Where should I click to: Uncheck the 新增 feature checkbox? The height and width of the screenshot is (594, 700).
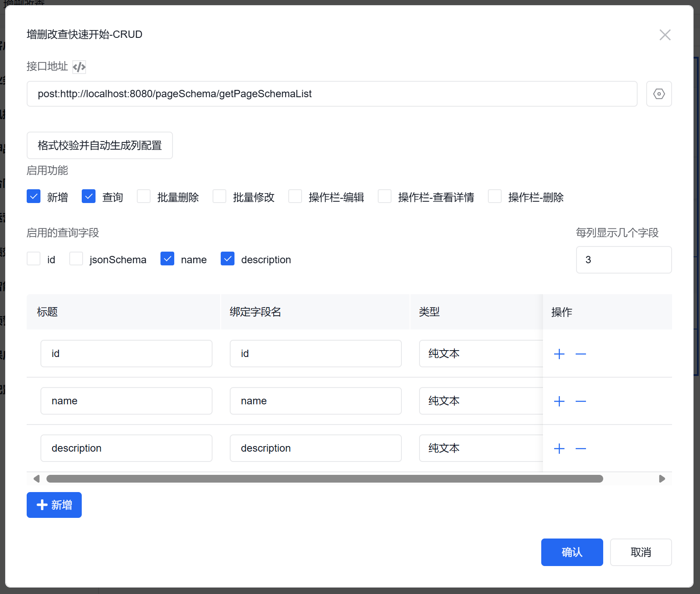click(x=34, y=197)
